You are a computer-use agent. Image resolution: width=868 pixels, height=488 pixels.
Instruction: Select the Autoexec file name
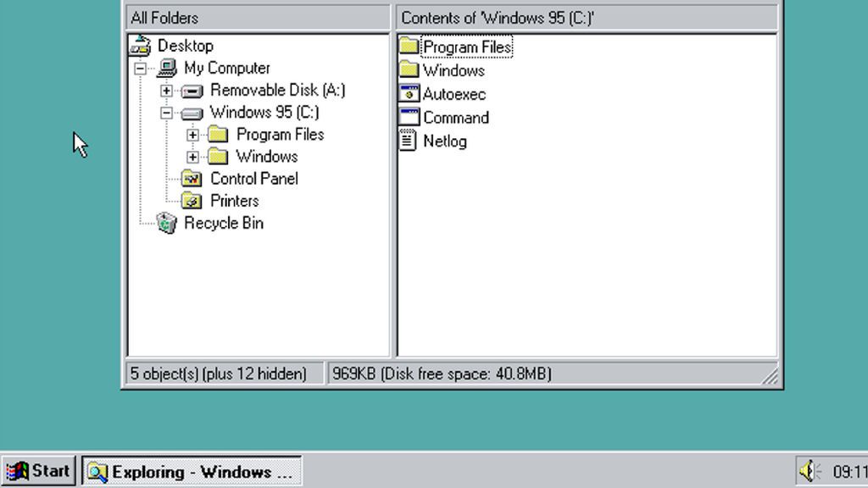pyautogui.click(x=454, y=94)
